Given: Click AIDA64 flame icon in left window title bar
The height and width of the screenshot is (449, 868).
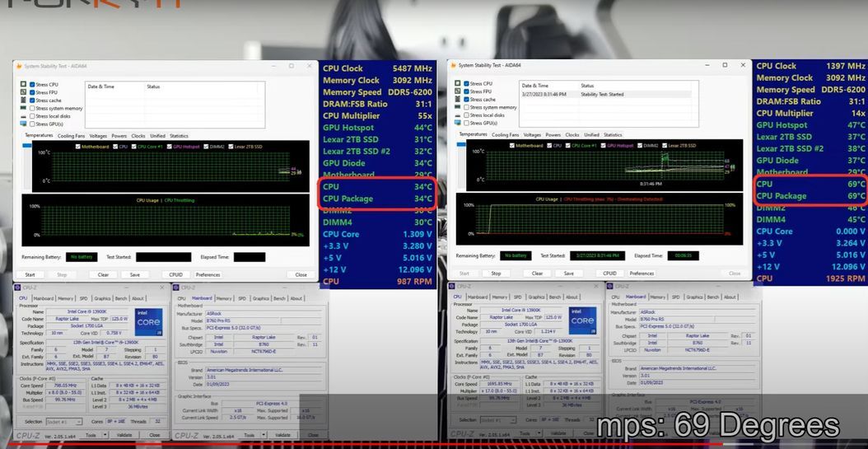Looking at the screenshot, I should pos(18,65).
